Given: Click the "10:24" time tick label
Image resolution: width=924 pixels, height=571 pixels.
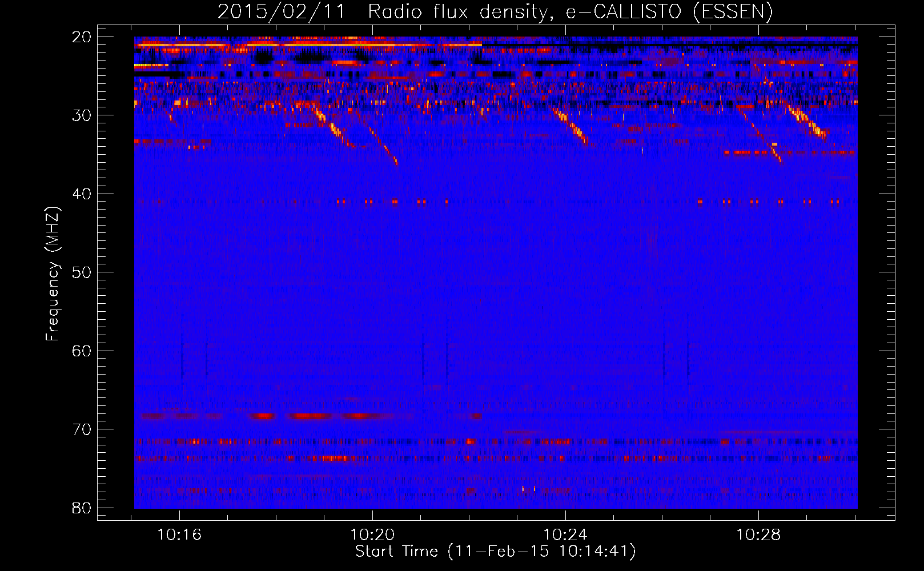Looking at the screenshot, I should (x=565, y=535).
